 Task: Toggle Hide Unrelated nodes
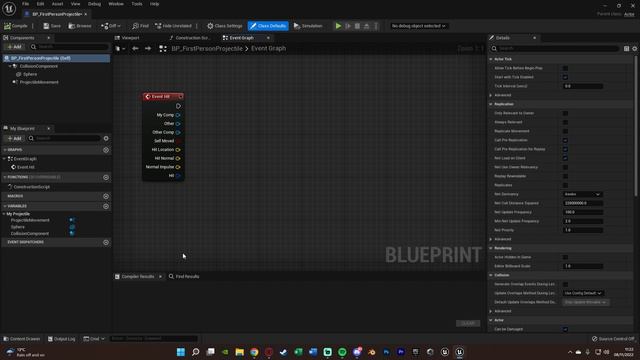[173, 26]
